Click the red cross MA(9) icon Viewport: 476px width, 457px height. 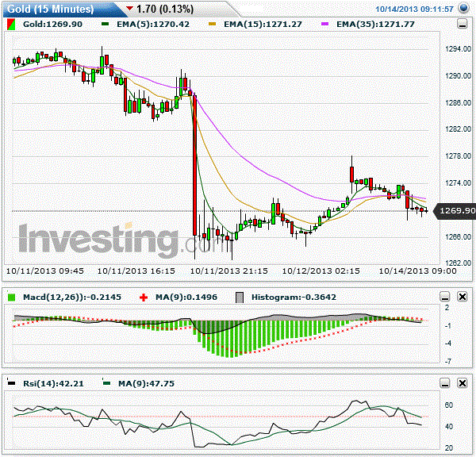point(144,298)
